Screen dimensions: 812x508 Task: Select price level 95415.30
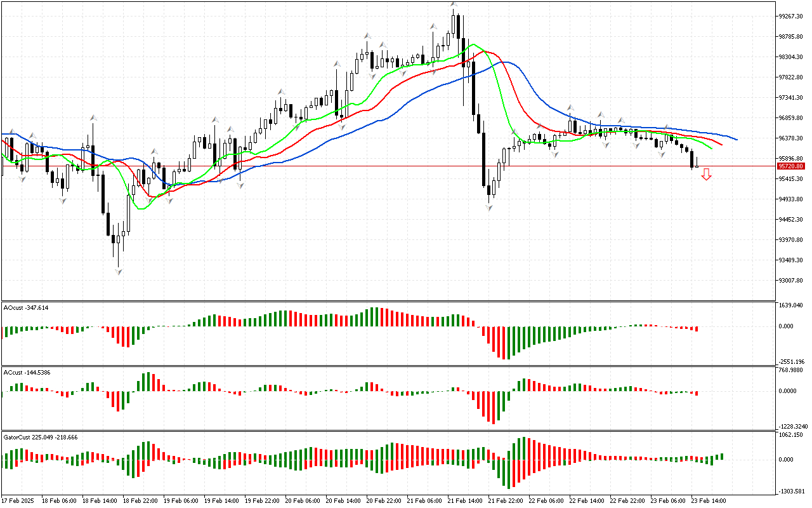(791, 179)
